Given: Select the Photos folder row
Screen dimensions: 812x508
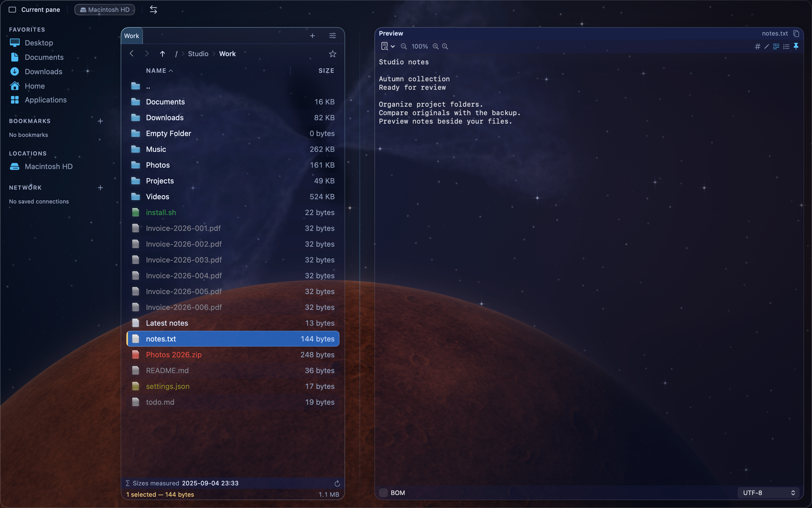Looking at the screenshot, I should (x=233, y=165).
